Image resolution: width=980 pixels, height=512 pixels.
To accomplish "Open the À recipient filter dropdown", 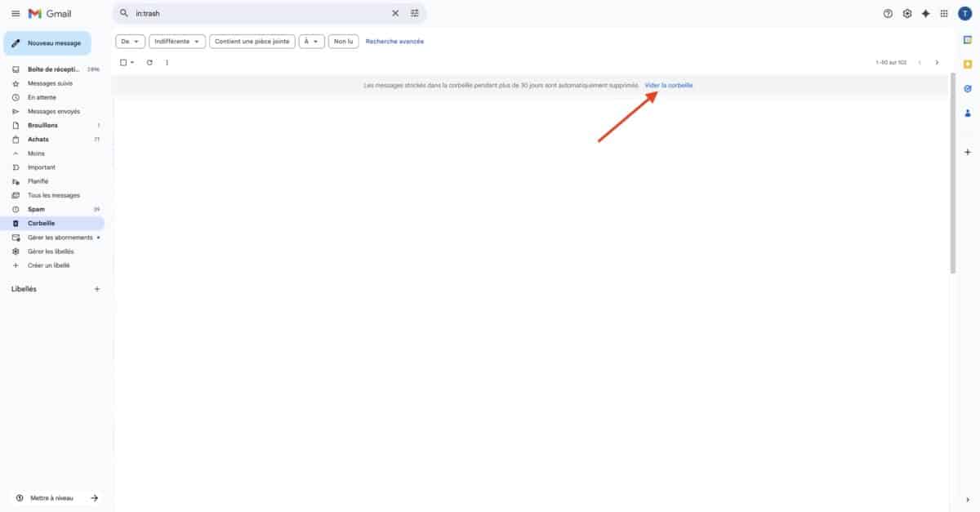I will (x=312, y=41).
